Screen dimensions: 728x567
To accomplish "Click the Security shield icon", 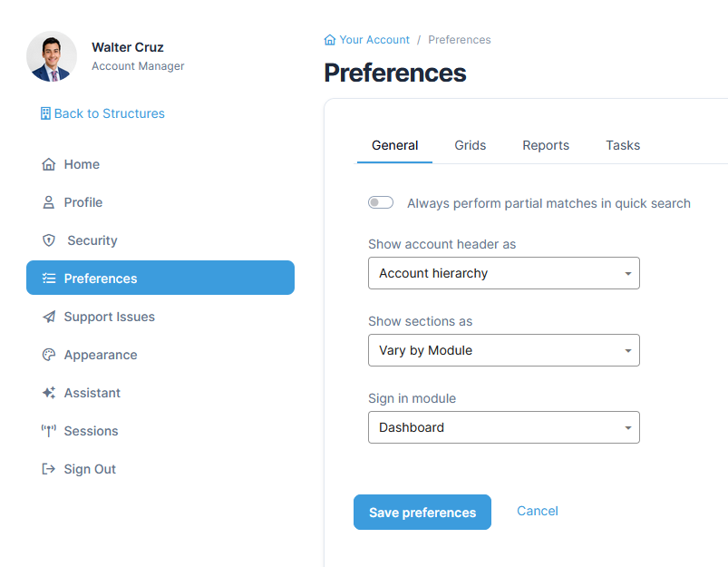I will point(49,240).
